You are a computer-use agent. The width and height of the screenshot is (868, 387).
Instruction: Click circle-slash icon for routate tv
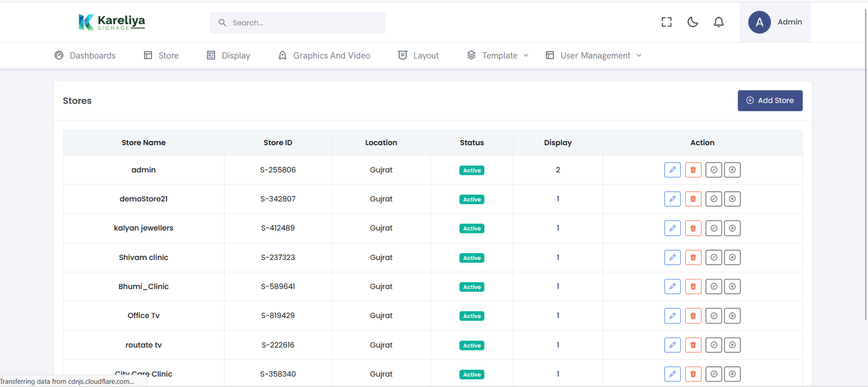tap(714, 345)
